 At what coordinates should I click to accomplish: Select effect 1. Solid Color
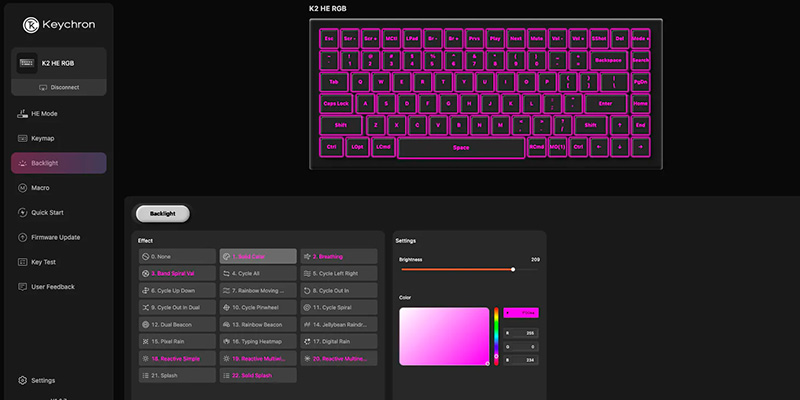pos(258,257)
